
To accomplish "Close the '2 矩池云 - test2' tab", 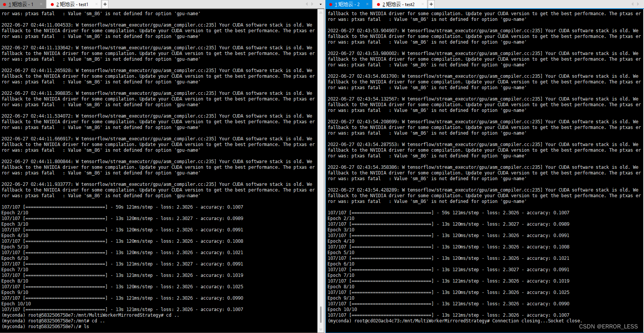I will tap(423, 4).
